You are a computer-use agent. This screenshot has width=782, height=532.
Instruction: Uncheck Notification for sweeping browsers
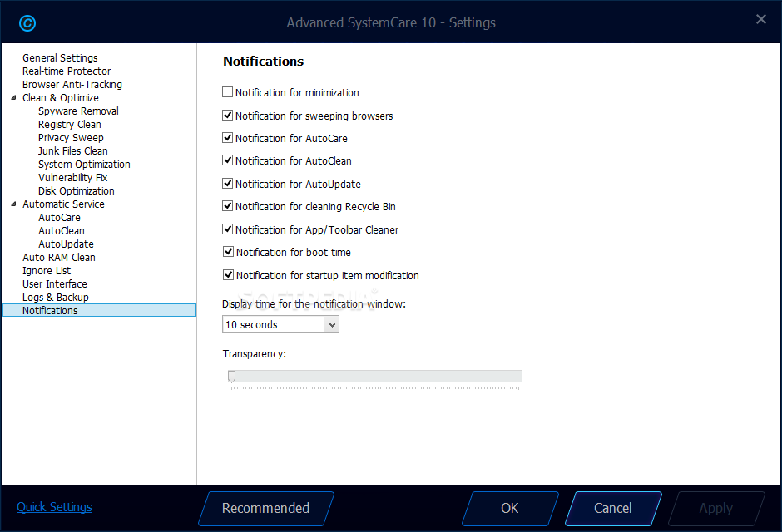(227, 115)
